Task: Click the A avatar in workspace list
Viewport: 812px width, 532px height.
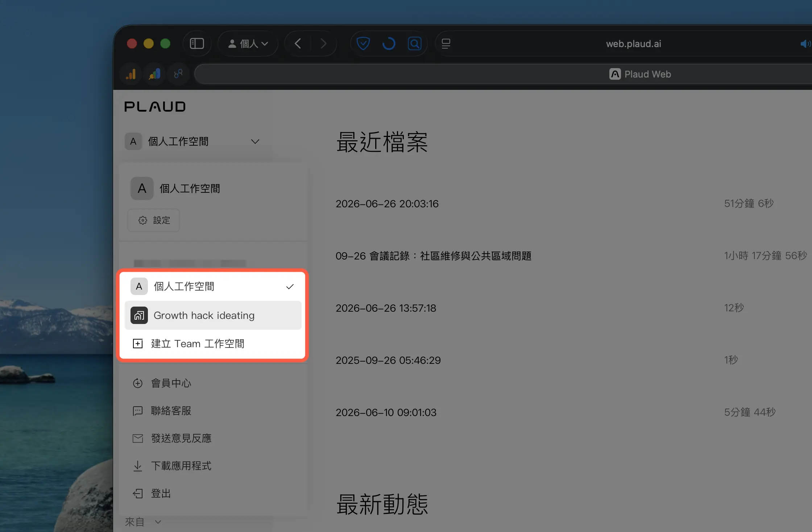Action: (x=139, y=286)
